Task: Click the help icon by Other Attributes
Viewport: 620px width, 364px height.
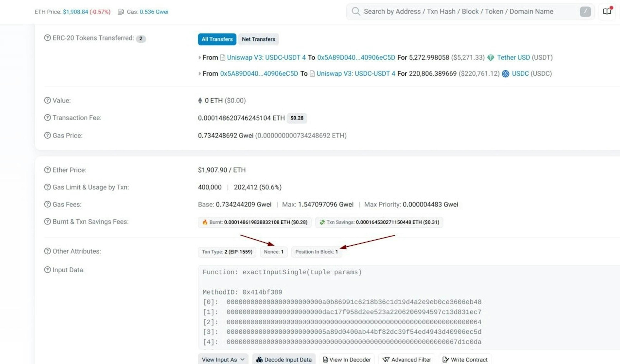Action: 47,251
